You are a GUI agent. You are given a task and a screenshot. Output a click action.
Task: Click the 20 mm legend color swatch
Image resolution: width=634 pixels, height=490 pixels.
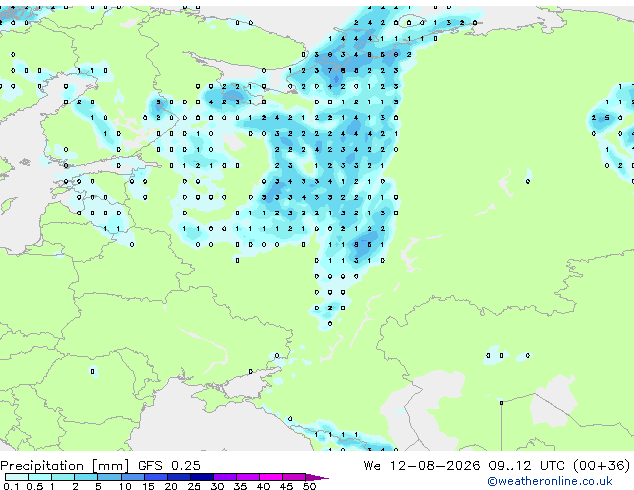tap(178, 477)
